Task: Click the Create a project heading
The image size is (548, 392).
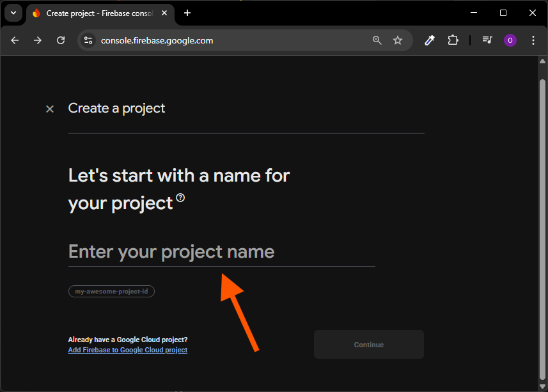Action: point(116,109)
